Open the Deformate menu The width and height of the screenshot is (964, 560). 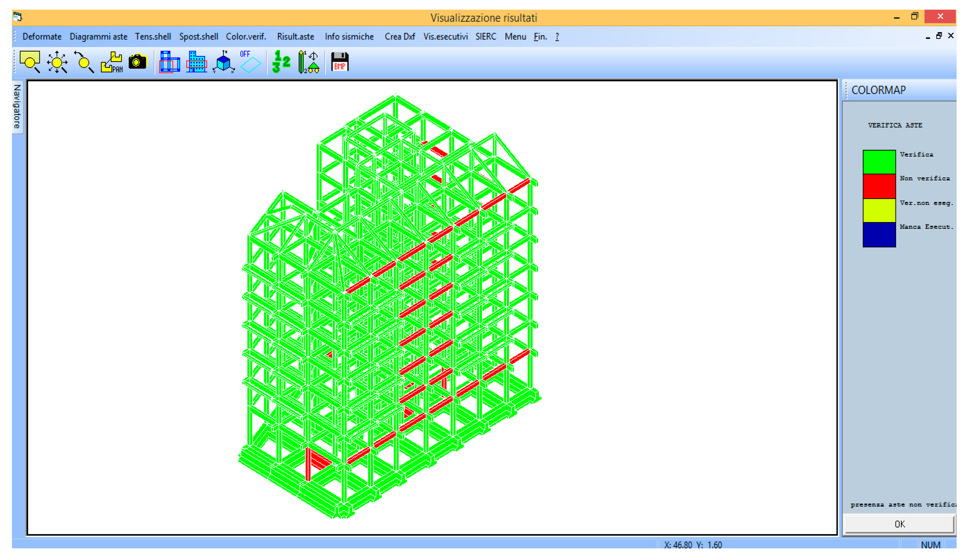point(42,37)
